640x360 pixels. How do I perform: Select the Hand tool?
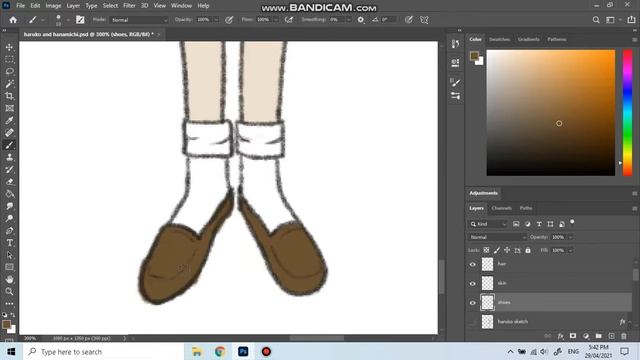pyautogui.click(x=9, y=280)
